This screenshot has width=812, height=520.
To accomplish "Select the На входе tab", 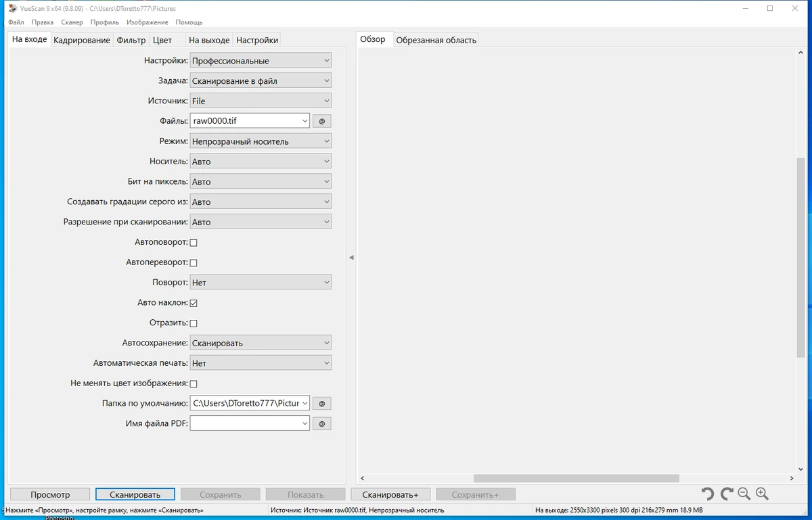I will click(x=30, y=39).
